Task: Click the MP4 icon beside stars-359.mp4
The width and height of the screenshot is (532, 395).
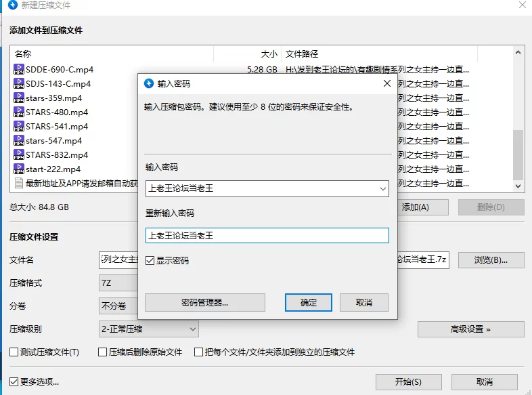Action: [x=19, y=98]
